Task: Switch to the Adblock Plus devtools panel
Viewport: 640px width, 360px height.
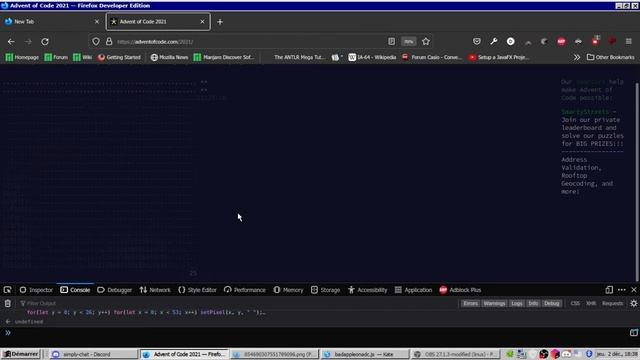Action: [460, 290]
